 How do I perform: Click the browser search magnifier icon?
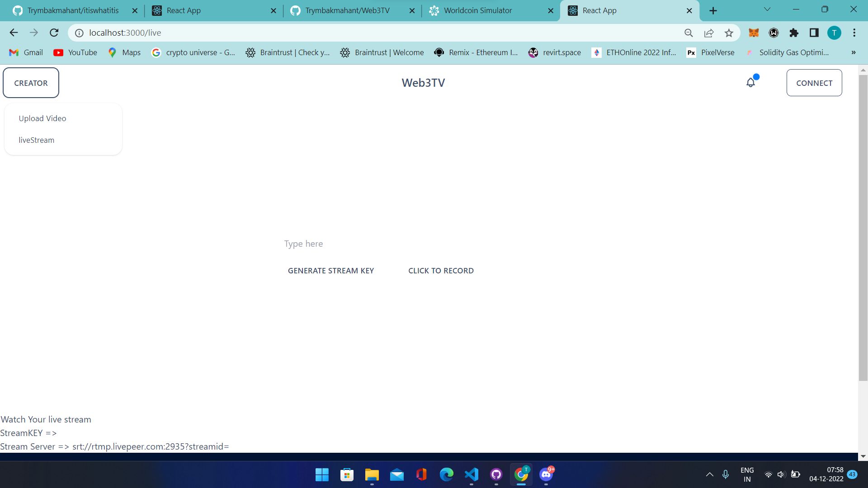(x=689, y=33)
